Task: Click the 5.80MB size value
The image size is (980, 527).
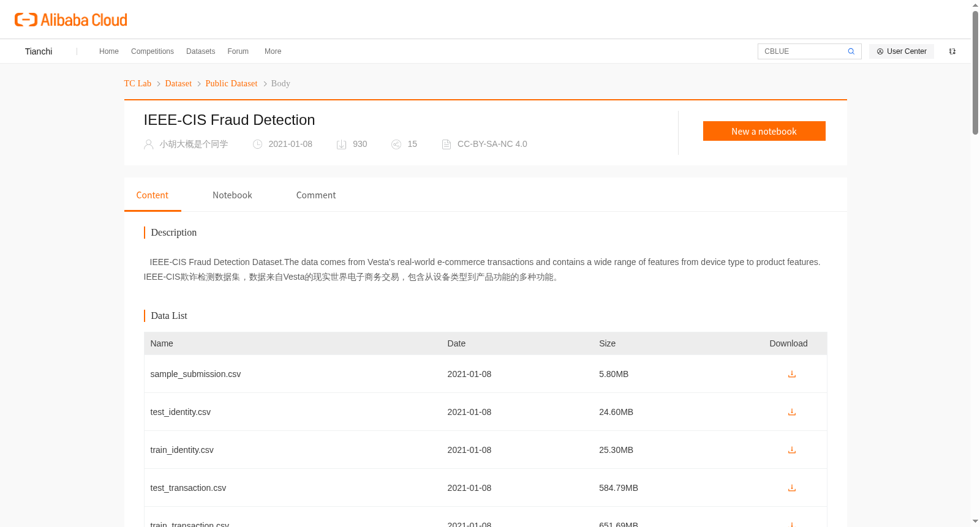Action: pos(614,374)
